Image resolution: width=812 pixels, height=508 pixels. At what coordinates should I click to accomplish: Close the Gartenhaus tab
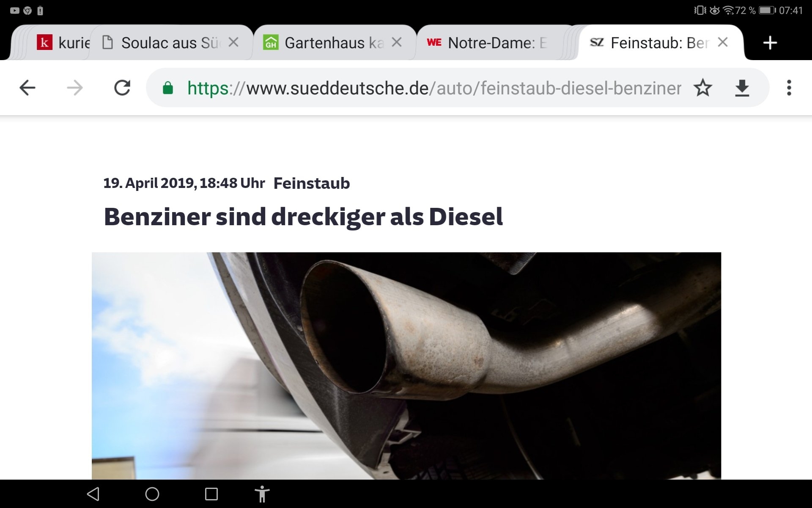coord(396,42)
